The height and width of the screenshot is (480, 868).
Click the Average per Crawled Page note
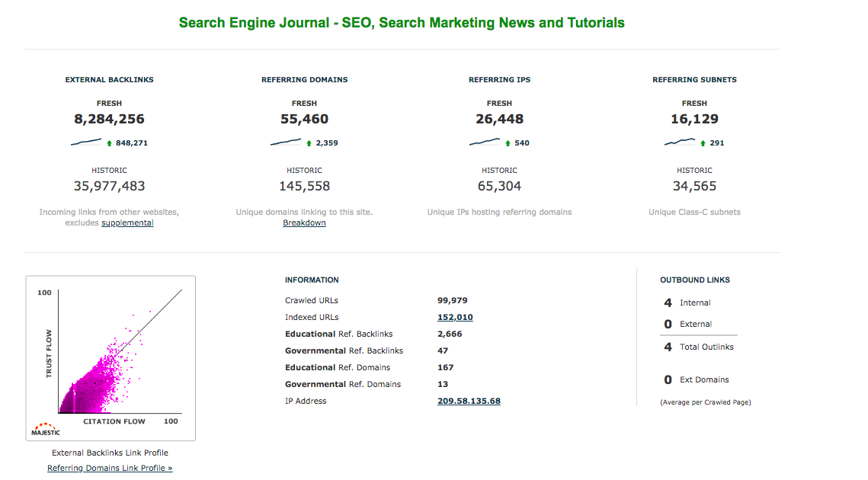coord(705,402)
